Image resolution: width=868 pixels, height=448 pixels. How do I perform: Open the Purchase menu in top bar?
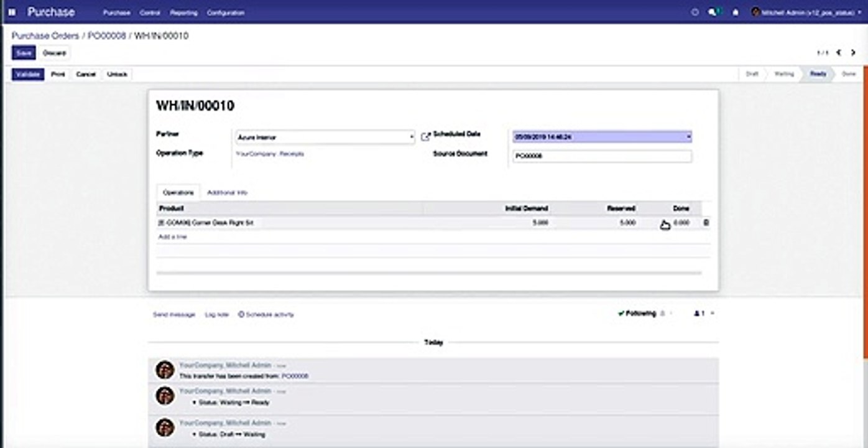[x=117, y=12]
